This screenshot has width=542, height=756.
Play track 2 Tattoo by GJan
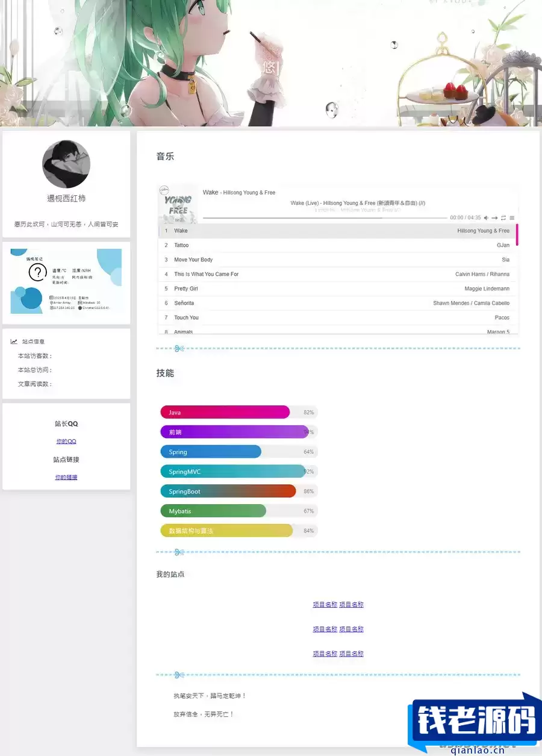[x=337, y=245]
